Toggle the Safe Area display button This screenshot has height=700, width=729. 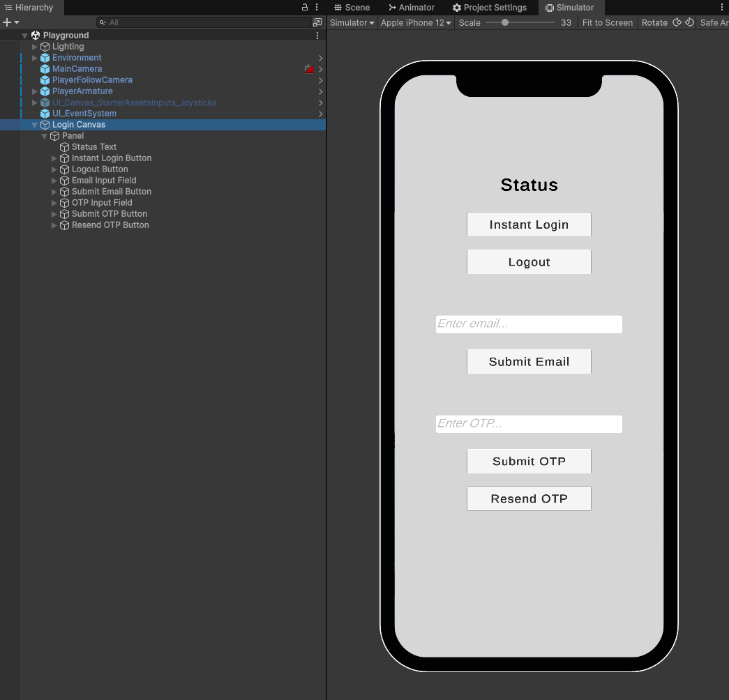[712, 22]
